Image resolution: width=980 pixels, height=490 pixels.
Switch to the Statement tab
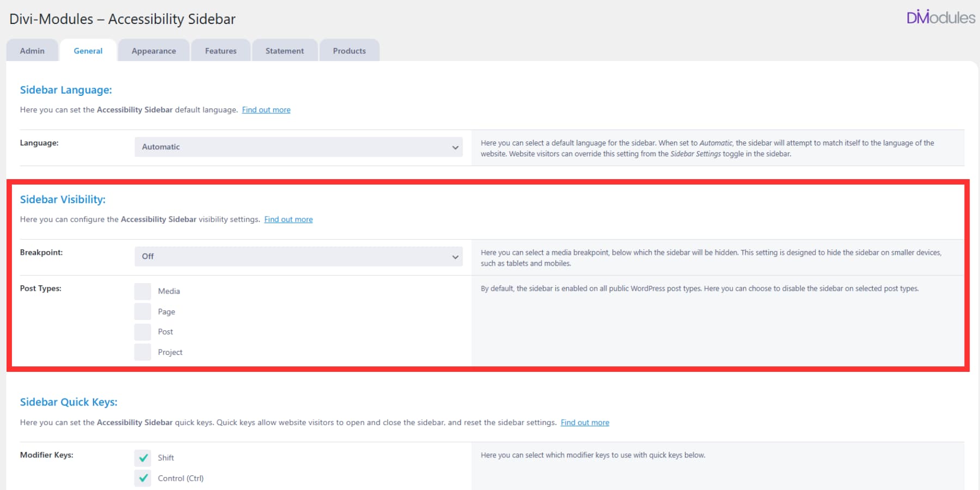pos(284,50)
